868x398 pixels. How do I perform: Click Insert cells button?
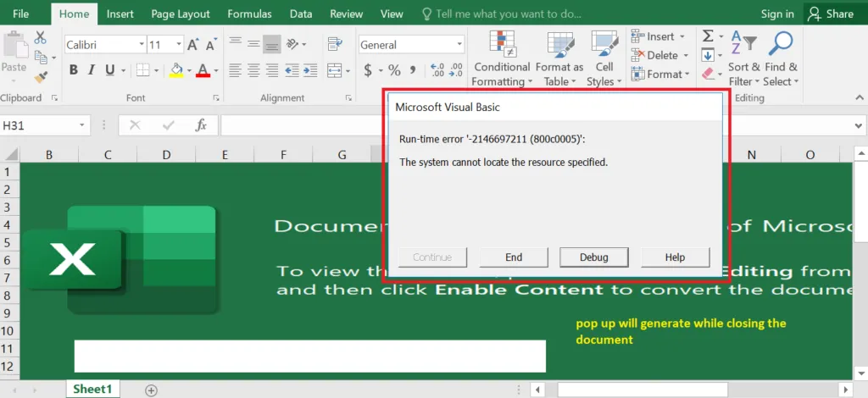(658, 36)
